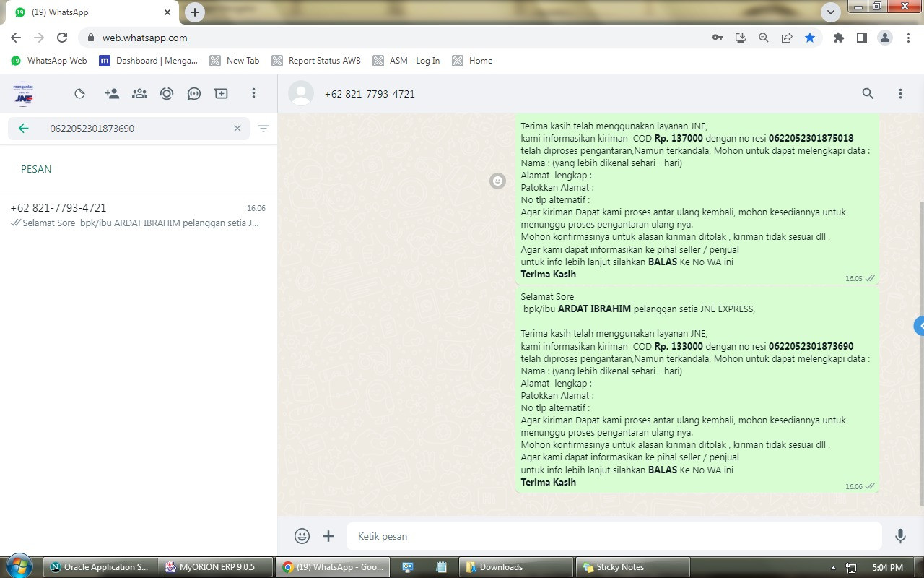Image resolution: width=924 pixels, height=578 pixels.
Task: Switch to Sticky Notes taskbar item
Action: tap(632, 567)
